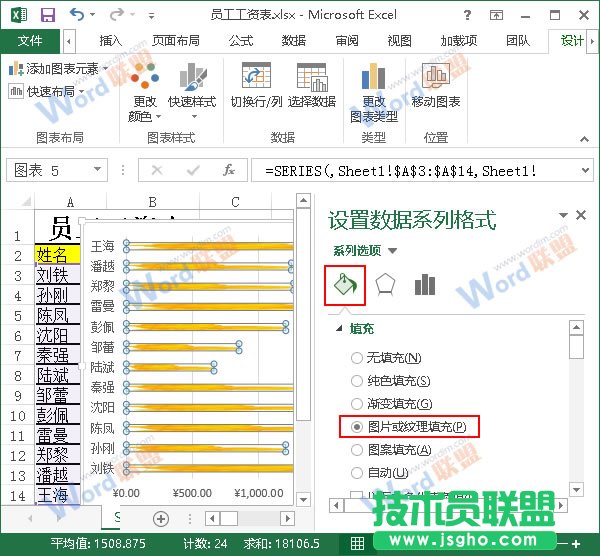Open the task pane options arrow
This screenshot has width=600, height=556.
click(563, 215)
